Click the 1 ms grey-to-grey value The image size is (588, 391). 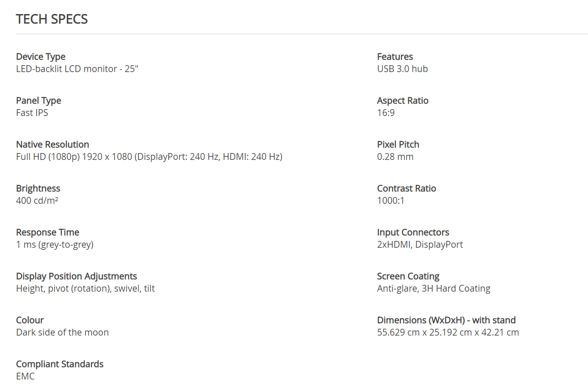[55, 245]
